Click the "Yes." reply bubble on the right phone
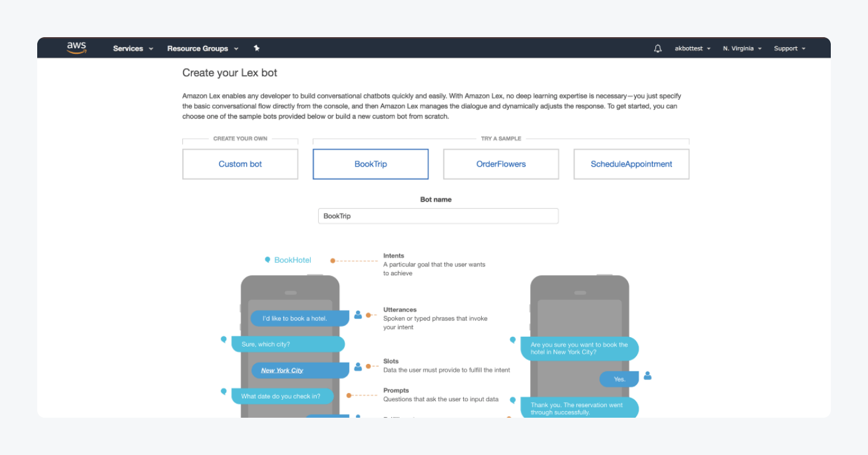The image size is (868, 455). pyautogui.click(x=618, y=379)
